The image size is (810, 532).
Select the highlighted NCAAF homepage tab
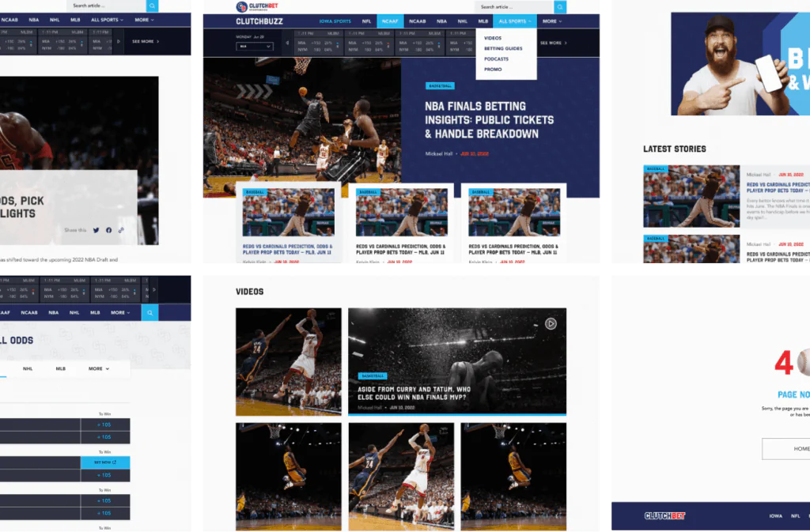[x=389, y=21]
